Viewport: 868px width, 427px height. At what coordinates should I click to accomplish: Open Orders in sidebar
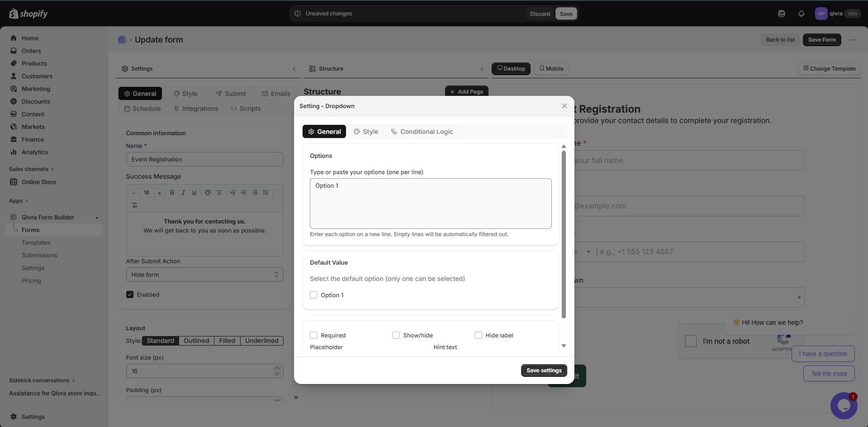pyautogui.click(x=31, y=51)
